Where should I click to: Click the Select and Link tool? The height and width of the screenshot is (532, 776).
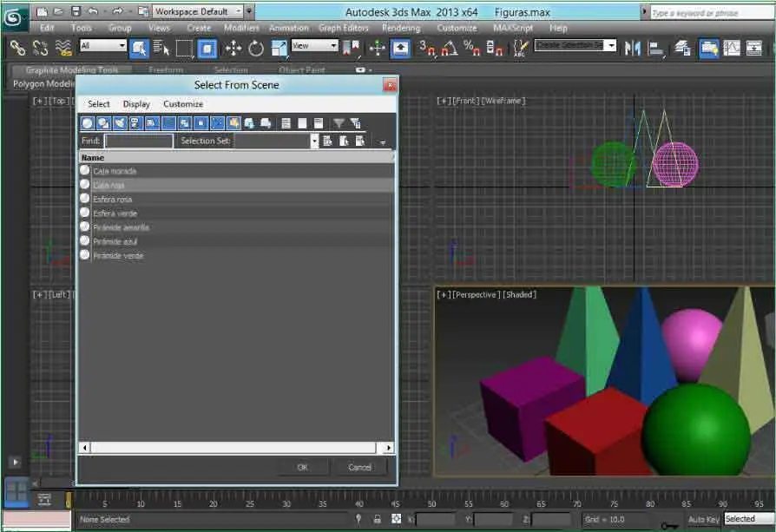click(x=18, y=48)
